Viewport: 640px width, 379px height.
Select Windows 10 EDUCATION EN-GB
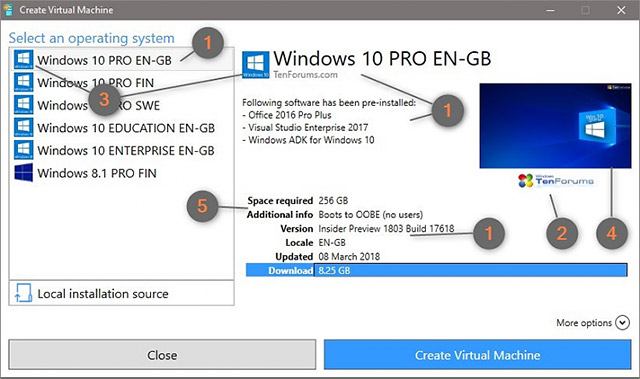coord(122,128)
